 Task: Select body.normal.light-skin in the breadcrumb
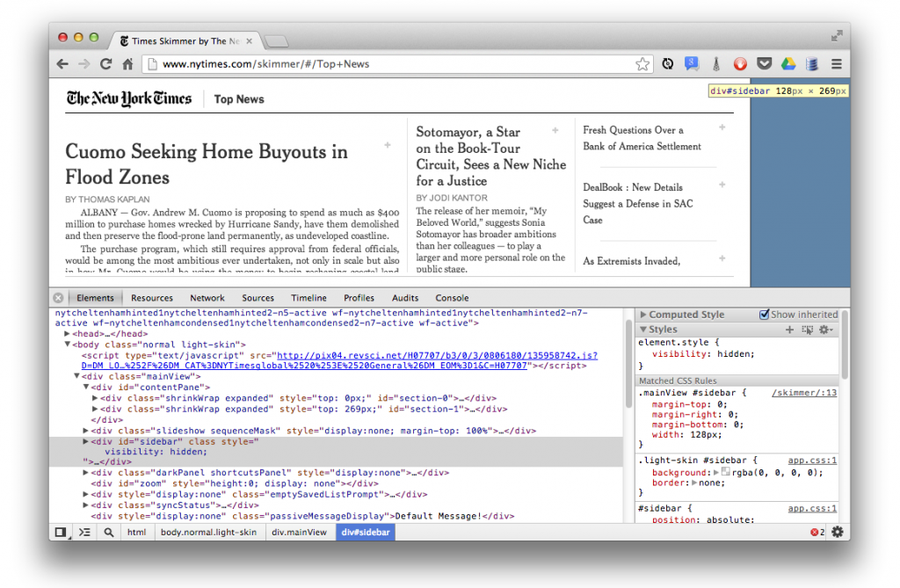(x=208, y=532)
